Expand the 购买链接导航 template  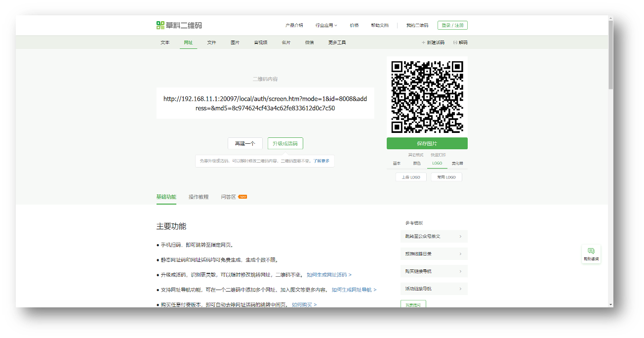point(434,271)
